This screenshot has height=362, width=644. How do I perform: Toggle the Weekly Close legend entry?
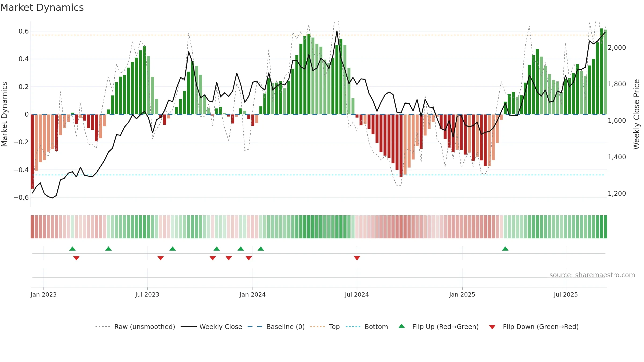(211, 327)
